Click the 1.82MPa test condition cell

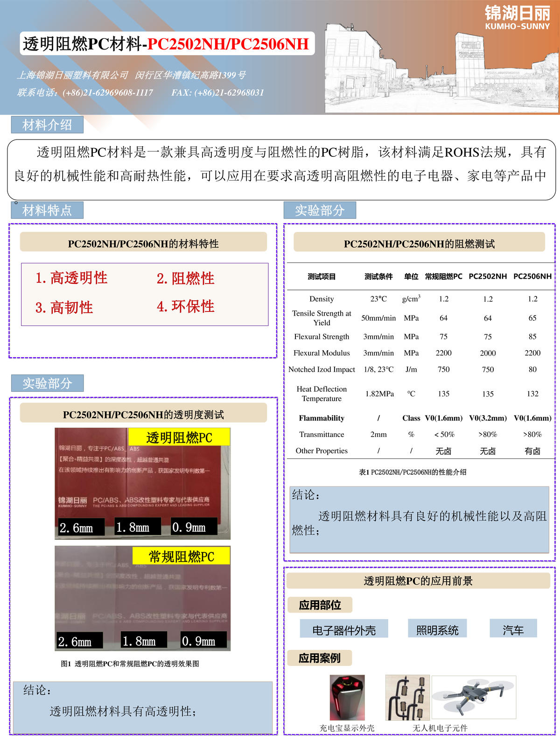coord(379,394)
